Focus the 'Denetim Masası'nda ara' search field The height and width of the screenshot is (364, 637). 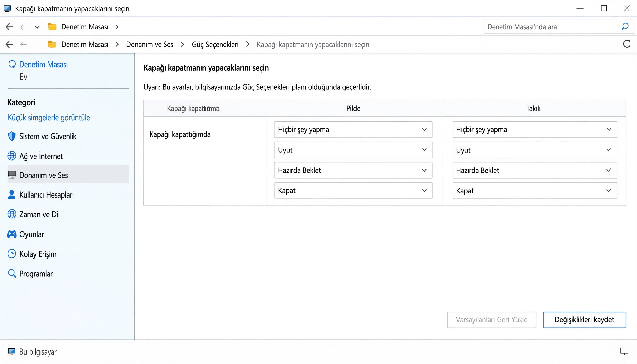559,27
